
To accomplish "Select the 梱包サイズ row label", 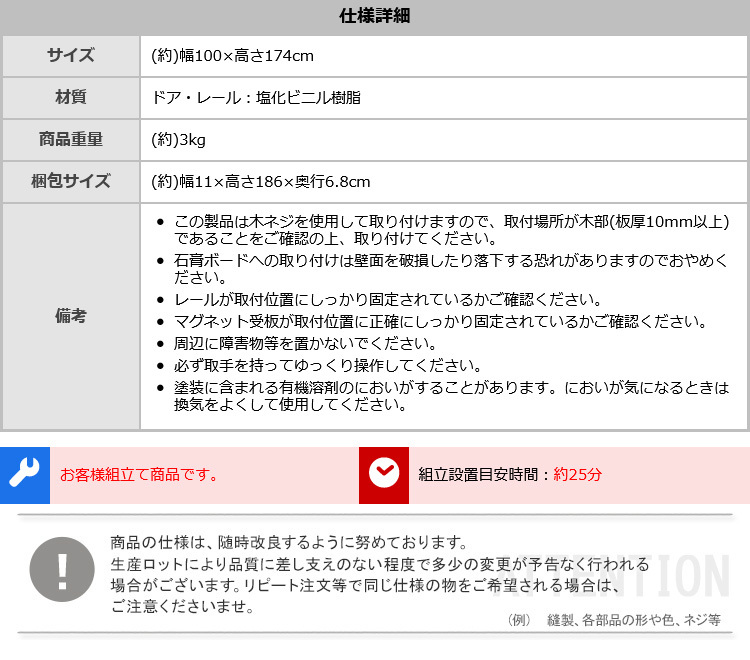I will [71, 182].
